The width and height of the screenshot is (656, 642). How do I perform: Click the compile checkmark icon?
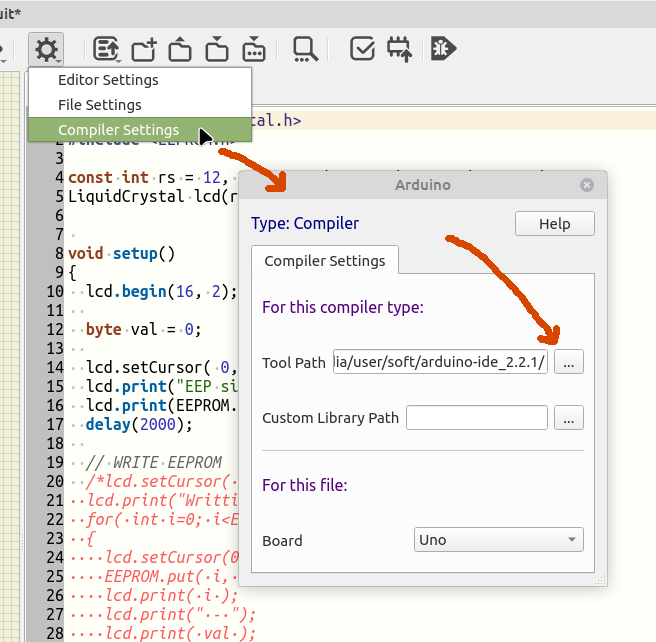click(362, 49)
